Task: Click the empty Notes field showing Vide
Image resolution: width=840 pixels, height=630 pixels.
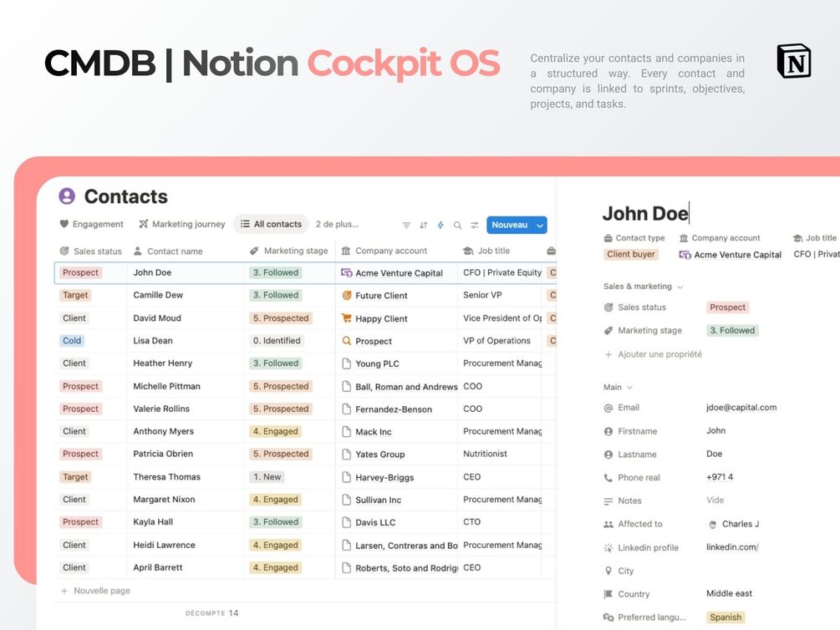Action: [x=715, y=500]
